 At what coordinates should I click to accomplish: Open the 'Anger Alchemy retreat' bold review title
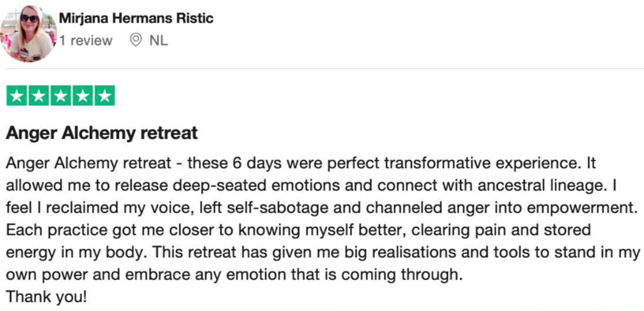[102, 133]
